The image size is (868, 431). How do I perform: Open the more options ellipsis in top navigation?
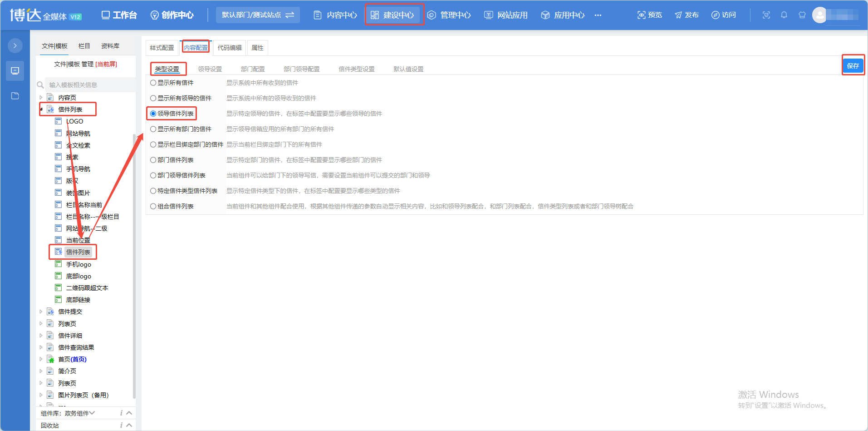point(598,15)
